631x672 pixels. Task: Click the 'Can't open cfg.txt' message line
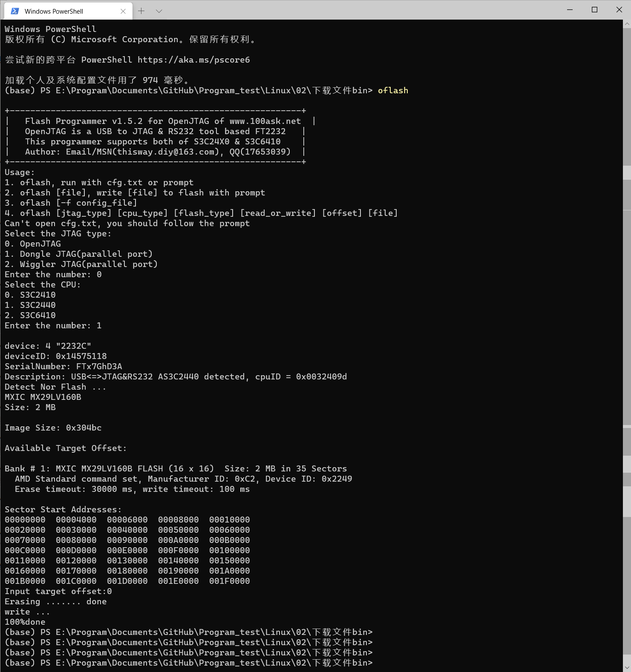click(127, 224)
